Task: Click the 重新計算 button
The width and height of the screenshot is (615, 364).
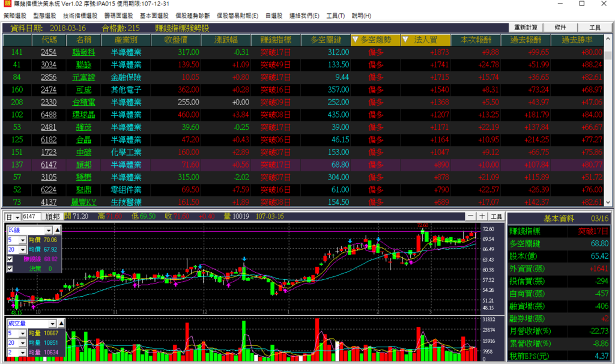Action: [x=526, y=27]
